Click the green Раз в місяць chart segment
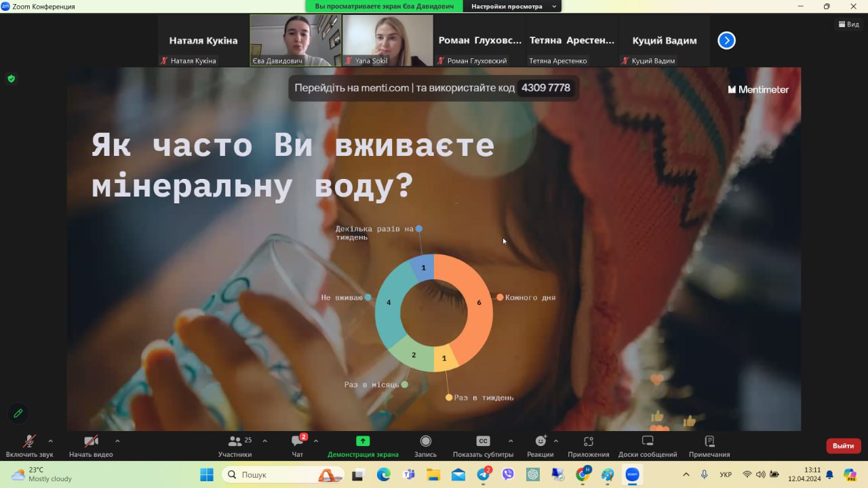The image size is (868, 488). [415, 354]
